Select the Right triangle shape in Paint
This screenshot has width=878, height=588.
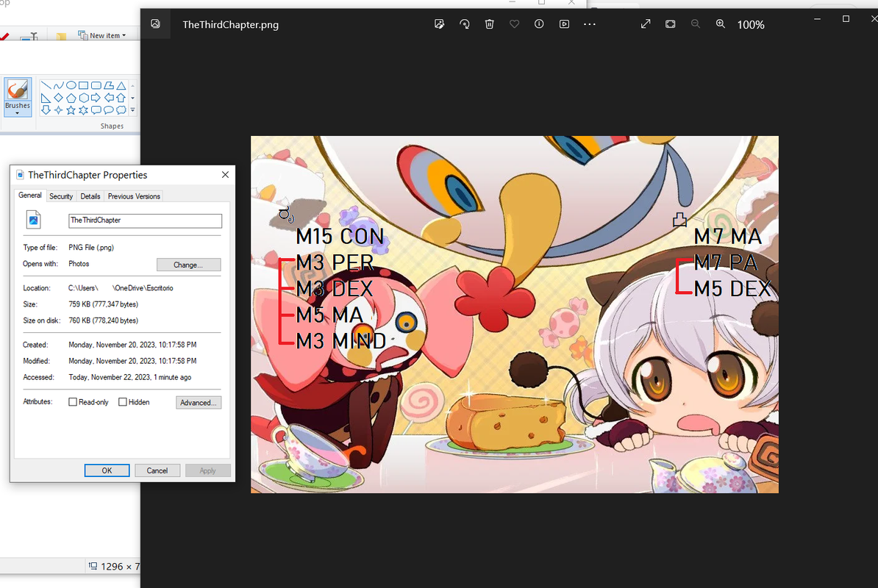coord(46,98)
